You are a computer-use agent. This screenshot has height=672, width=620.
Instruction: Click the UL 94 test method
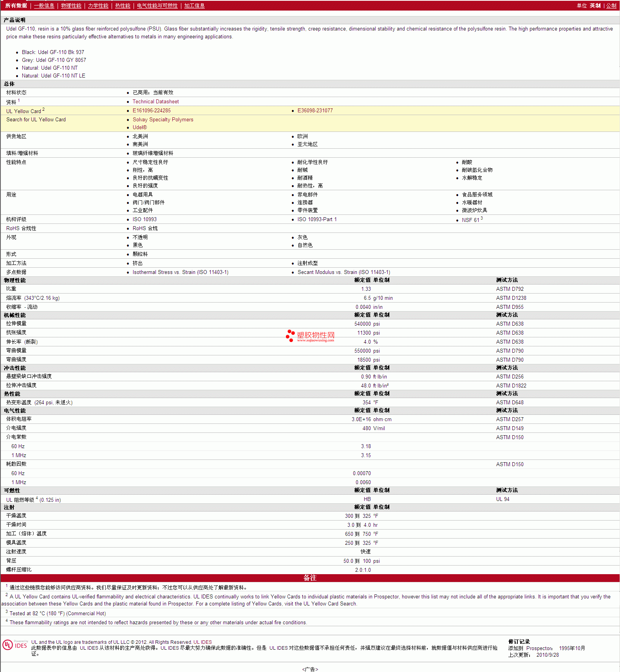point(503,499)
